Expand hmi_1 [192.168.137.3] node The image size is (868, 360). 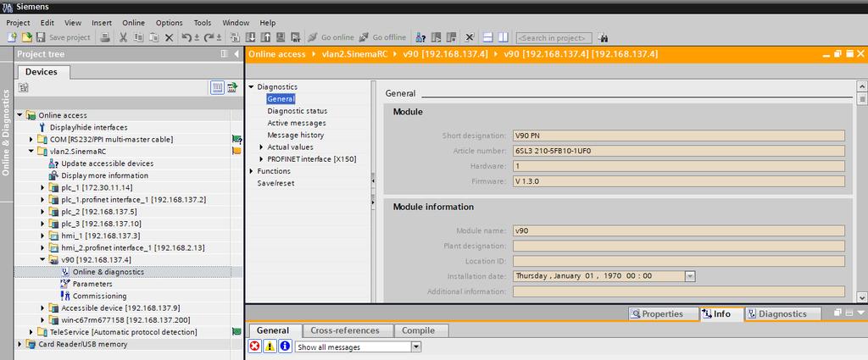[43, 235]
